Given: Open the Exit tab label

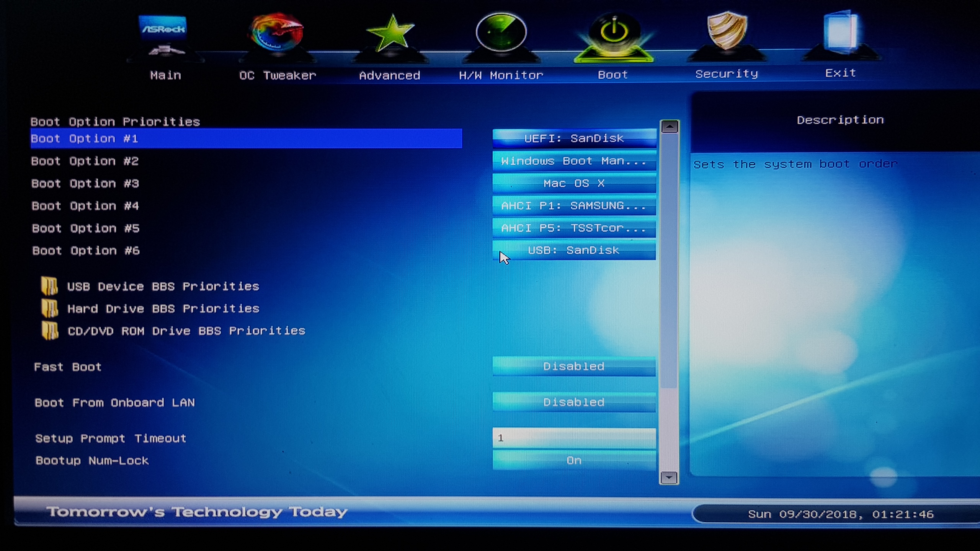Looking at the screenshot, I should coord(840,73).
